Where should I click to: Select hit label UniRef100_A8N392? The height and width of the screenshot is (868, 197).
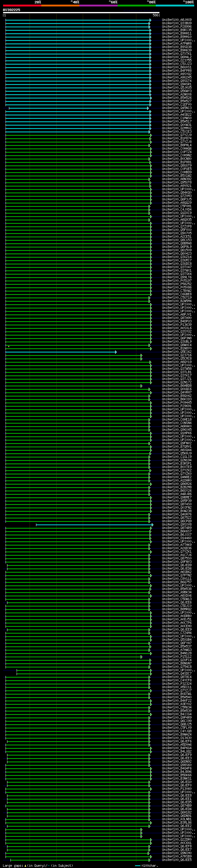coord(177,179)
